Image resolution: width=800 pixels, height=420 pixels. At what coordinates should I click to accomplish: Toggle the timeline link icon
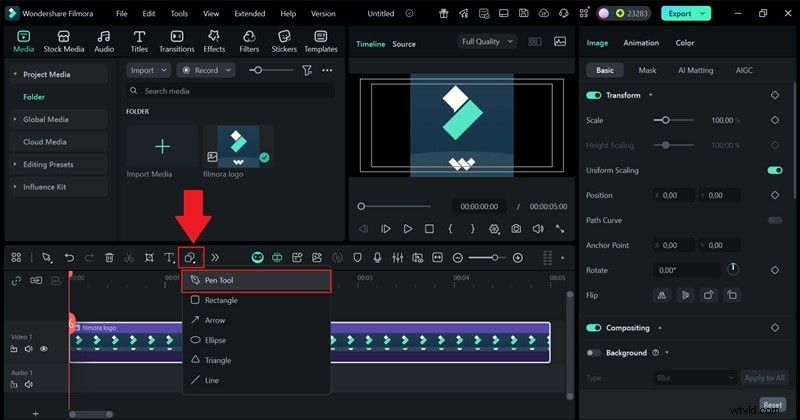click(16, 280)
